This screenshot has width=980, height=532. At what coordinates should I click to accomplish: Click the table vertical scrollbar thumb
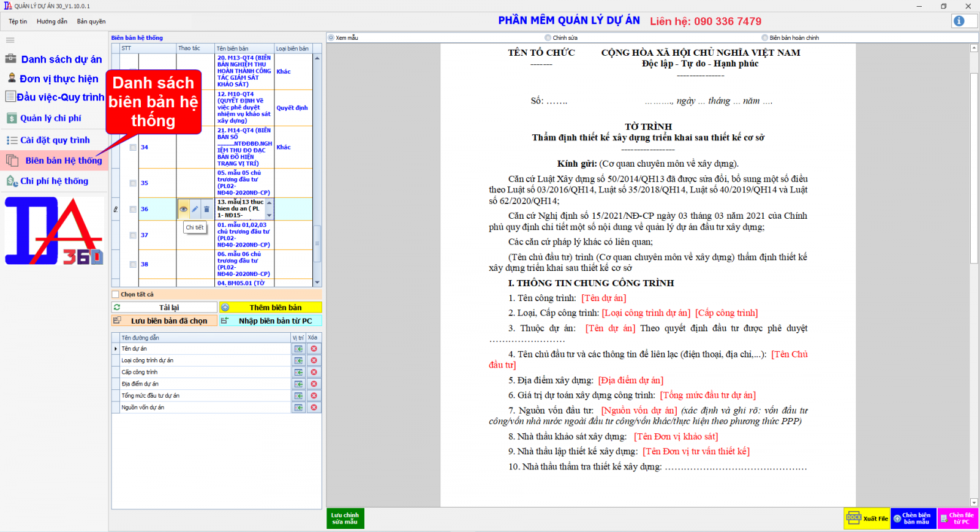coord(317,244)
